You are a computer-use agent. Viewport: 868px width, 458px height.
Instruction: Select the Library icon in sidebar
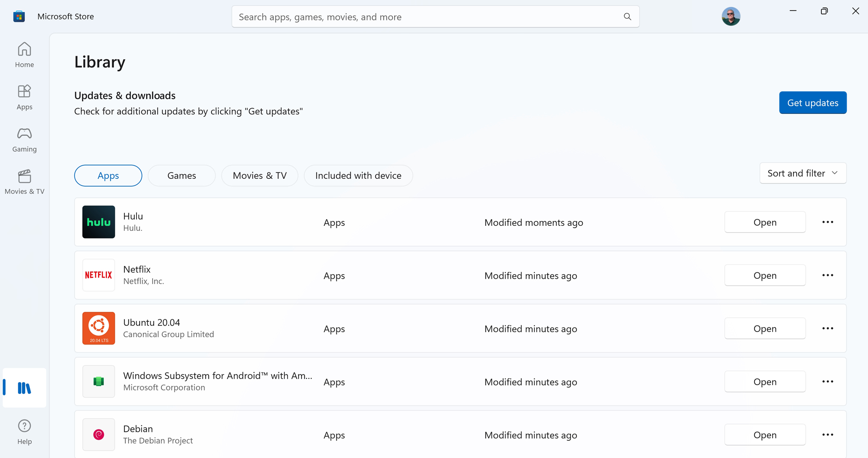coord(24,388)
